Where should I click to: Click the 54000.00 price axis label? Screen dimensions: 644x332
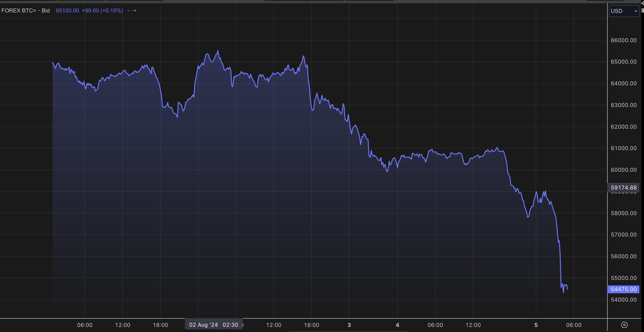click(x=624, y=300)
